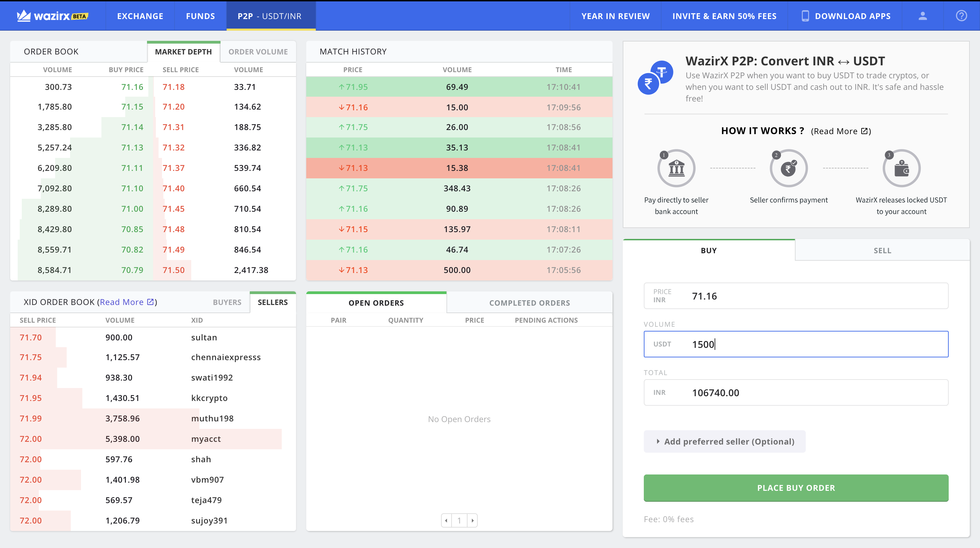Select sell price 71.50 in order book
Viewport: 980px width, 548px height.
(174, 270)
